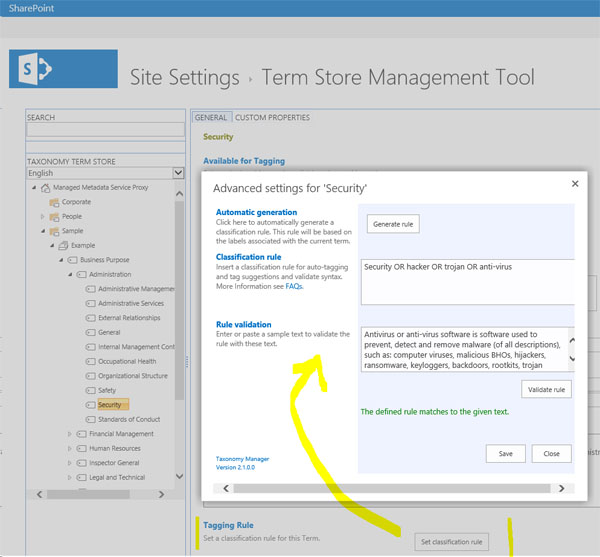Click the Generate rule button
Image resolution: width=600 pixels, height=557 pixels.
pyautogui.click(x=393, y=224)
